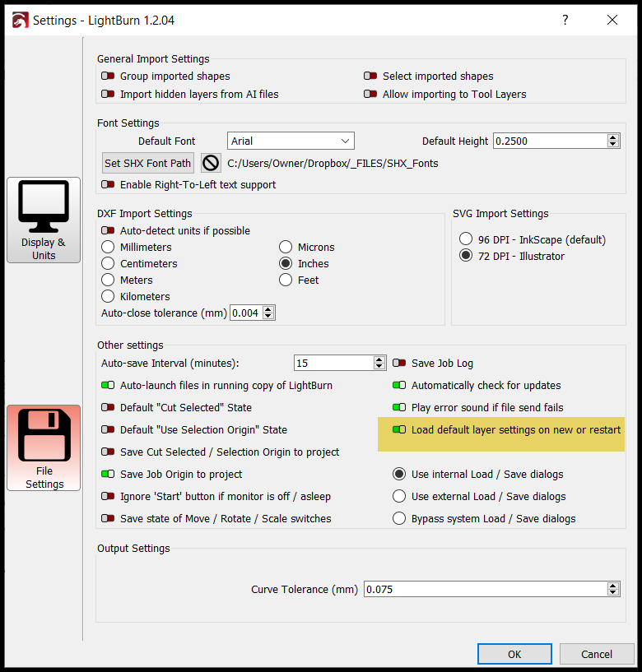Click the help question mark button
The image size is (642, 672).
pos(565,20)
